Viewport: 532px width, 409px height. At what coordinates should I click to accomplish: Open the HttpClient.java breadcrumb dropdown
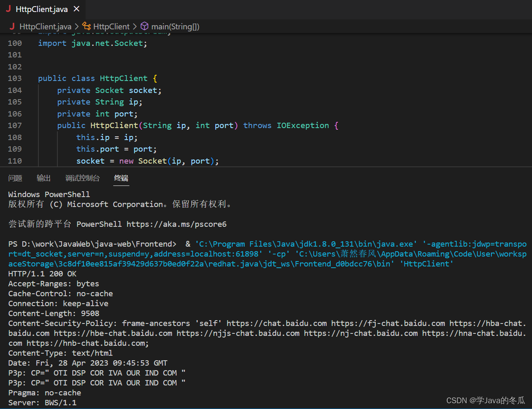[x=45, y=26]
